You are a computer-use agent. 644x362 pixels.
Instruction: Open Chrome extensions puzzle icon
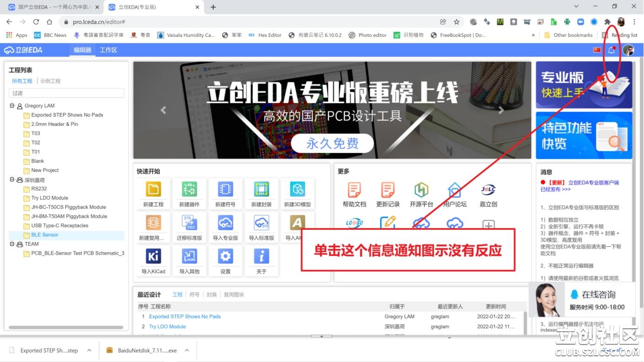click(x=607, y=22)
